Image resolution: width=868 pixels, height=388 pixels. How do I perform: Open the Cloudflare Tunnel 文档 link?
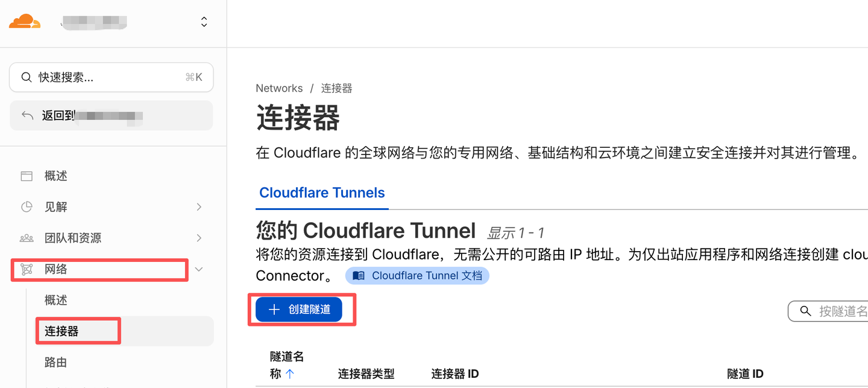point(417,276)
